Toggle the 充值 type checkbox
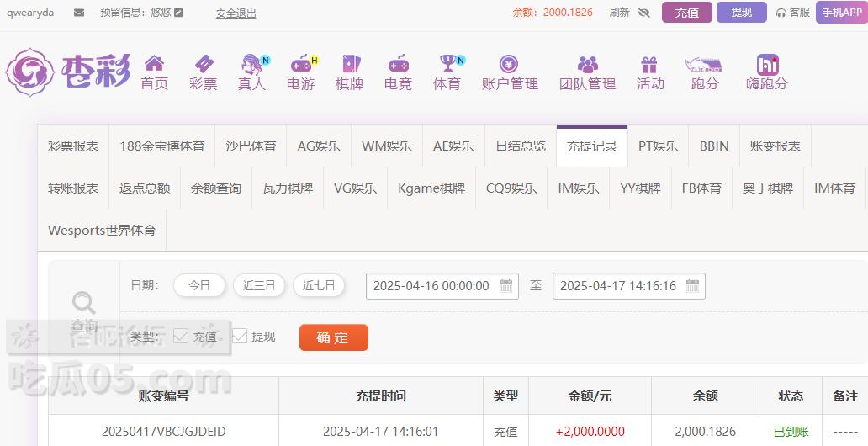The height and width of the screenshot is (446, 868). coord(181,336)
